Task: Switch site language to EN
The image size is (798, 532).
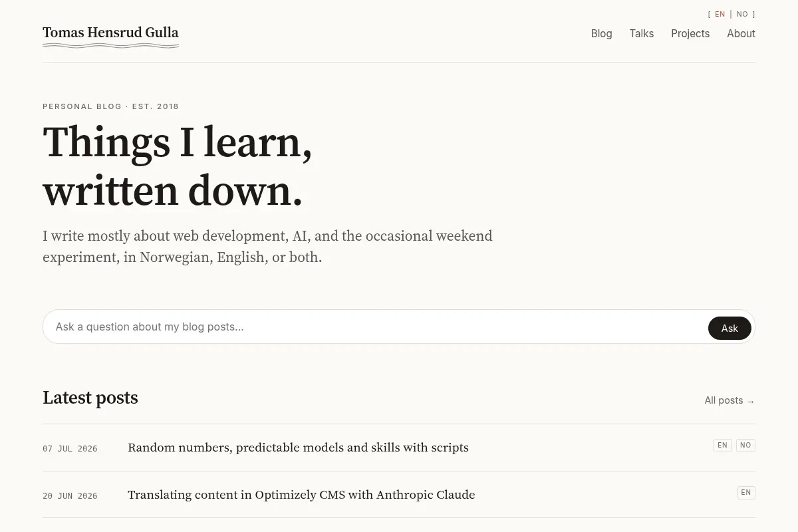Action: tap(720, 14)
